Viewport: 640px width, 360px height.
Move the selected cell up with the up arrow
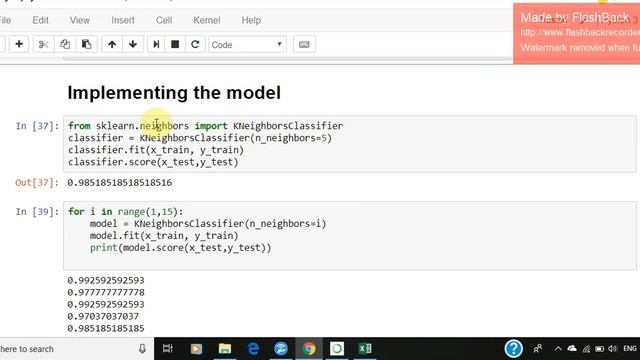click(112, 44)
